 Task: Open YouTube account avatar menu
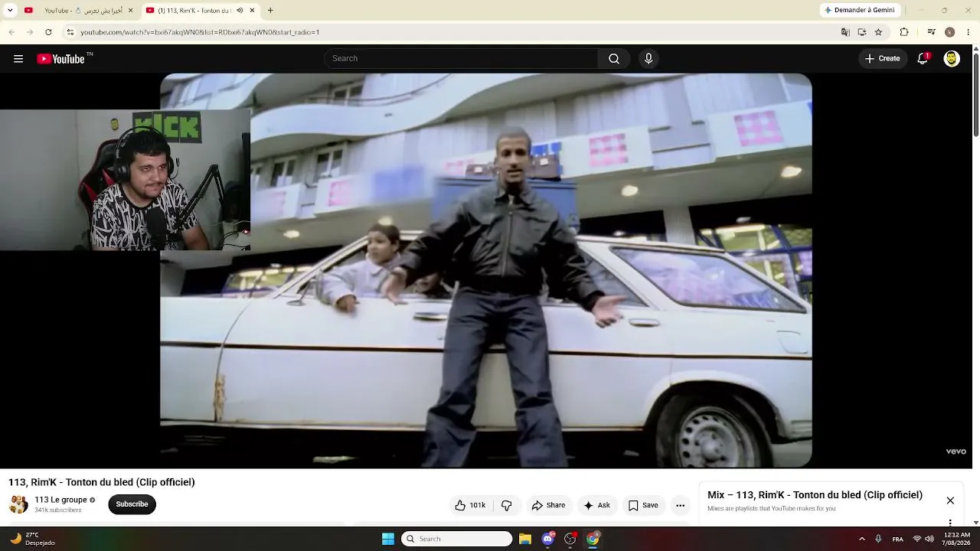pyautogui.click(x=952, y=59)
